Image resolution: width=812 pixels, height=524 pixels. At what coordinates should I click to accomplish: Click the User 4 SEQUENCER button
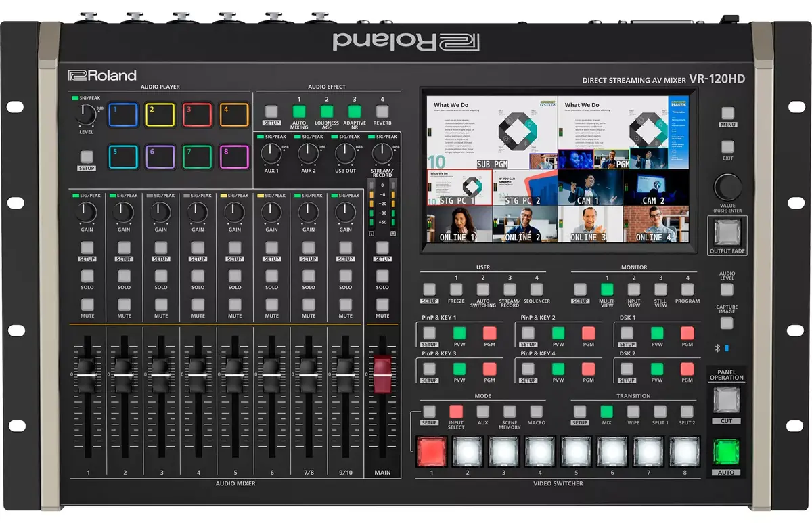[x=537, y=289]
